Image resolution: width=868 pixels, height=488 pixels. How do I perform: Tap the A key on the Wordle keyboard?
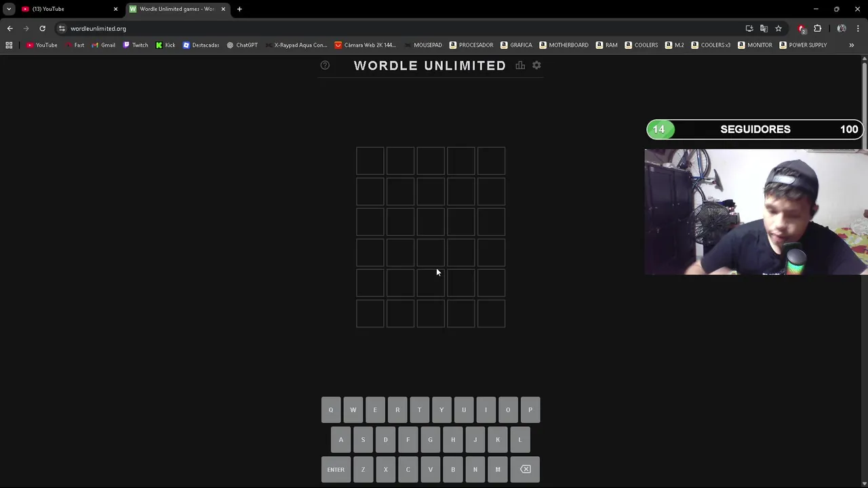[341, 439]
